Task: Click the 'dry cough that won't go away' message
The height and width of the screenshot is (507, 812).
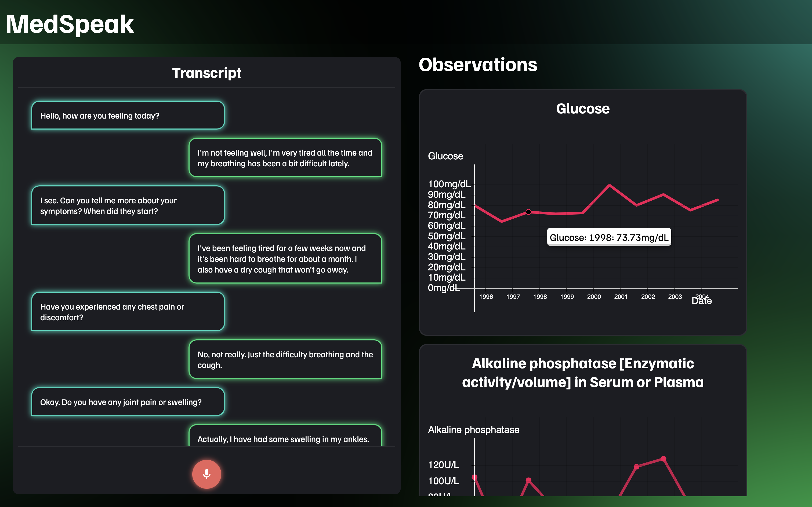Action: coord(285,259)
